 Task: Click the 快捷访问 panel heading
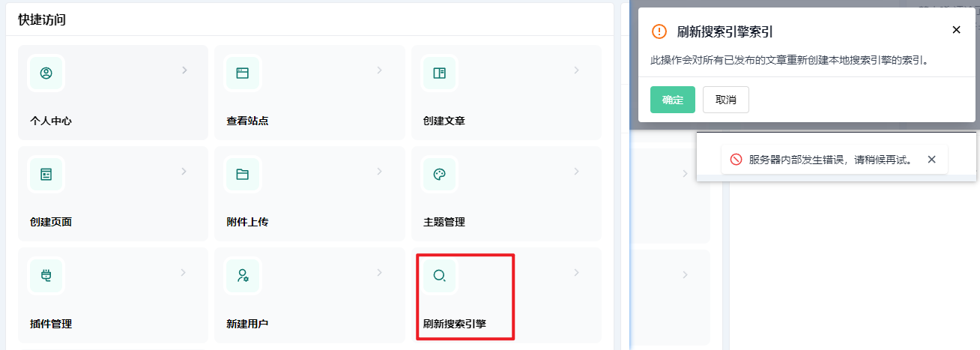[x=42, y=20]
